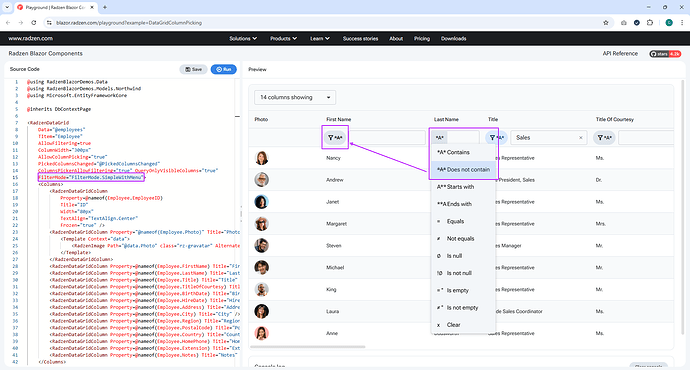This screenshot has width=690, height=370.
Task: Click Steven's photo avatar
Action: [x=261, y=245]
